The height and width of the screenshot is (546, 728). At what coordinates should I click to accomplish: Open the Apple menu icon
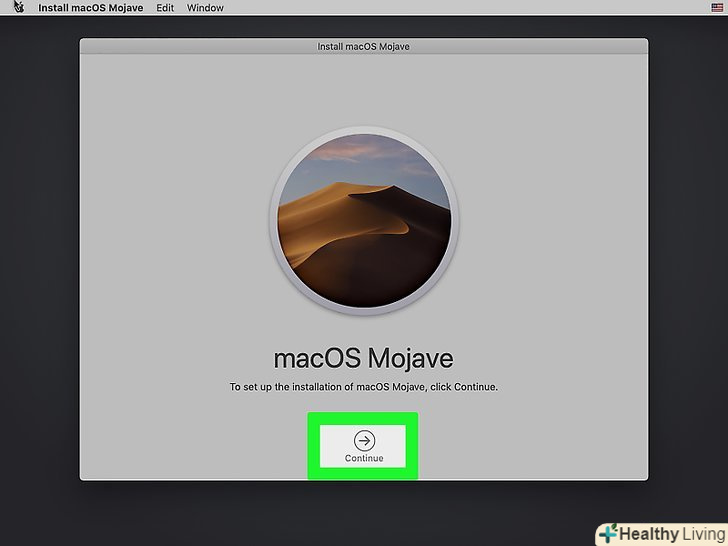coord(18,7)
